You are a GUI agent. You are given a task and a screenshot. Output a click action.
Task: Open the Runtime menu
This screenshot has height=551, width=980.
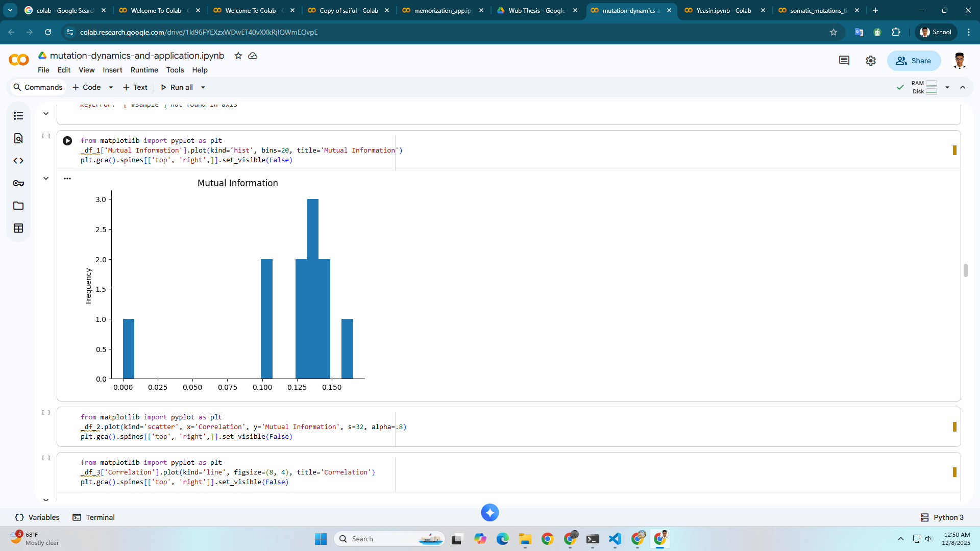[144, 70]
